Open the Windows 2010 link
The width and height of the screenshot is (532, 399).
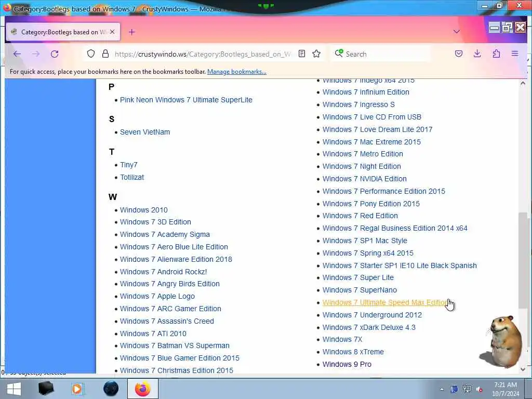(143, 210)
